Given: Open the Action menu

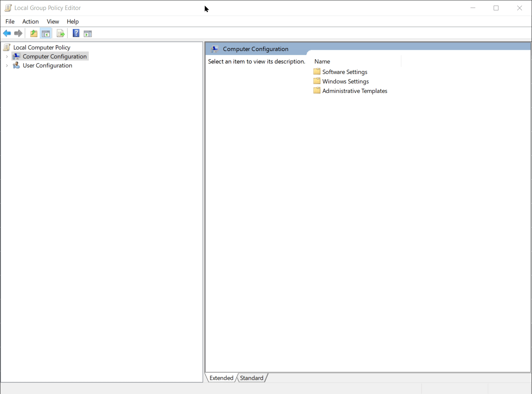Looking at the screenshot, I should pos(30,21).
